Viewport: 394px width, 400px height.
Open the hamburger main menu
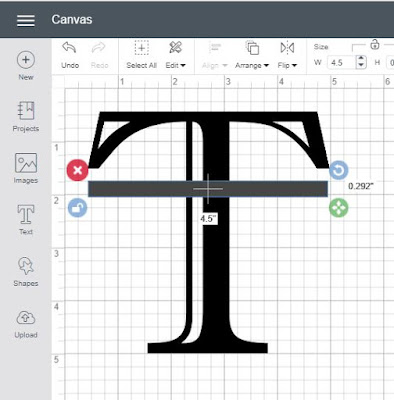tap(26, 20)
